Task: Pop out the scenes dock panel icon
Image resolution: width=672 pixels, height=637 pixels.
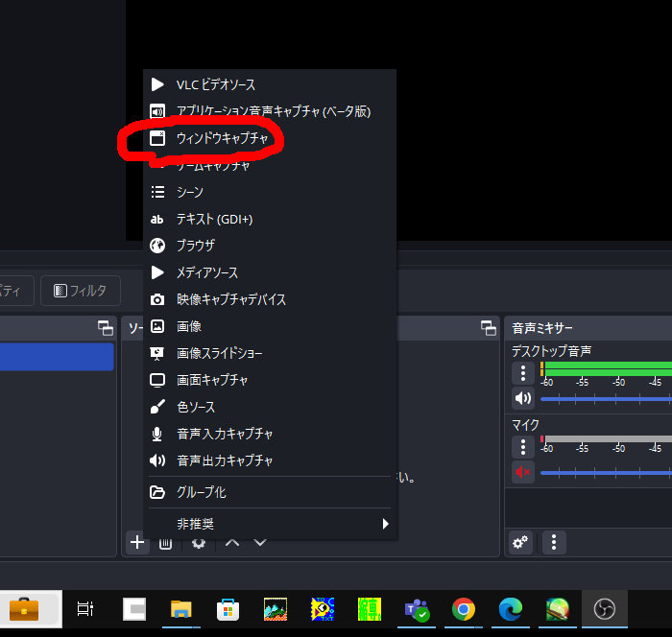Action: coord(106,328)
